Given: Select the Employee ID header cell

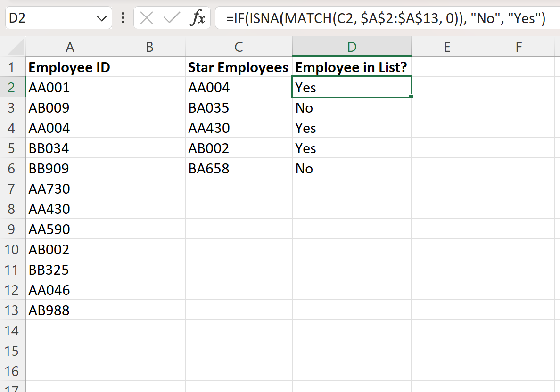Looking at the screenshot, I should (x=70, y=67).
